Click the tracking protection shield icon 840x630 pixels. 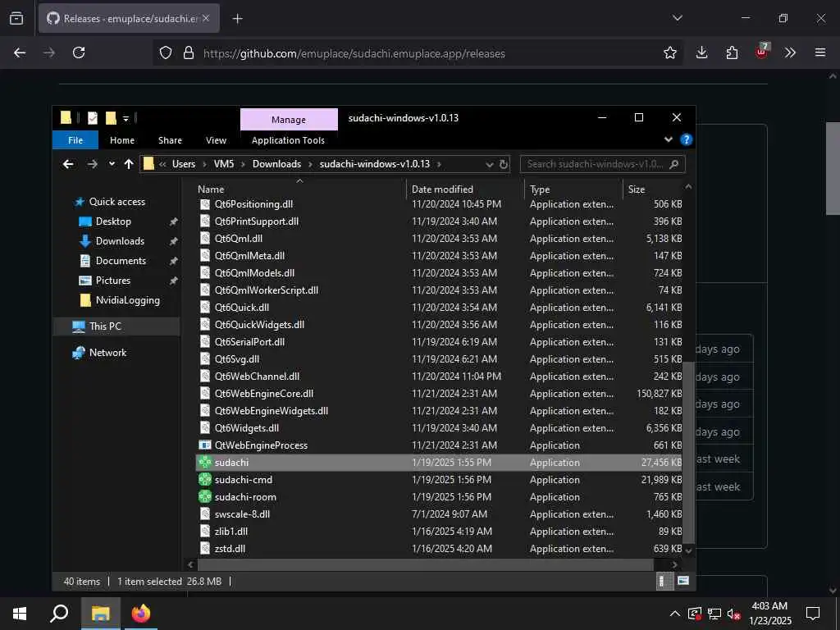click(x=166, y=52)
